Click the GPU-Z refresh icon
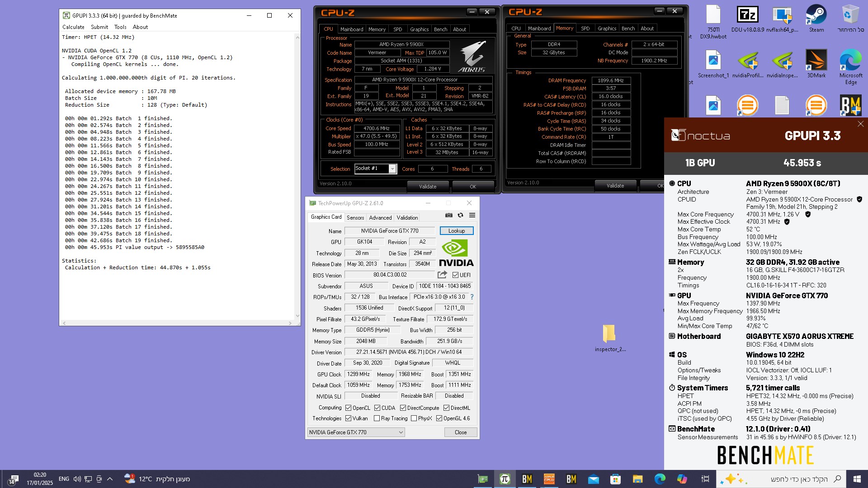 click(x=460, y=216)
